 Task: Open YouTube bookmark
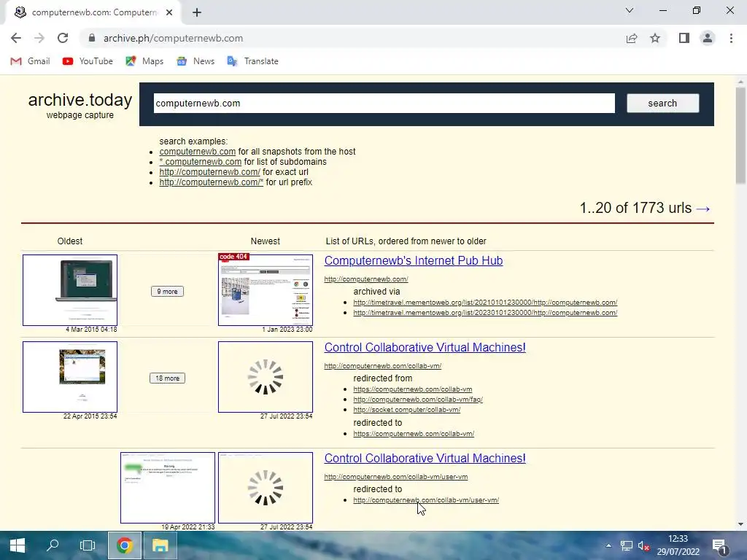pyautogui.click(x=88, y=61)
